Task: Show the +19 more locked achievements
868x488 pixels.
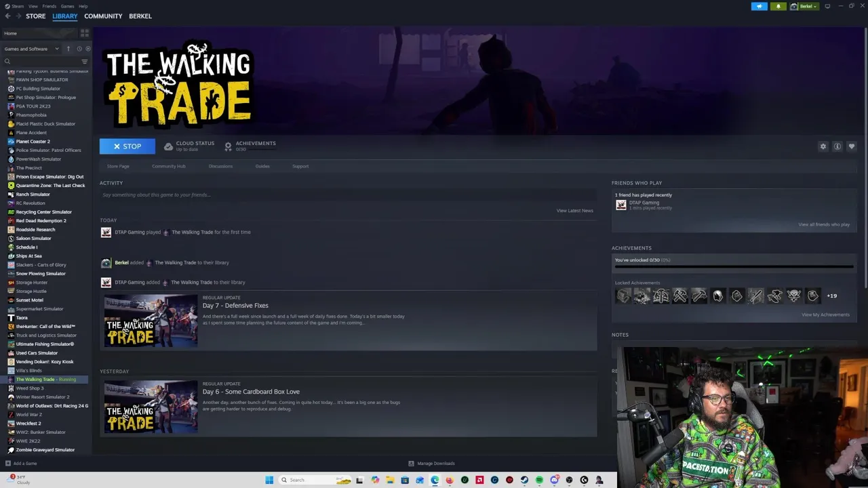Action: (x=831, y=296)
